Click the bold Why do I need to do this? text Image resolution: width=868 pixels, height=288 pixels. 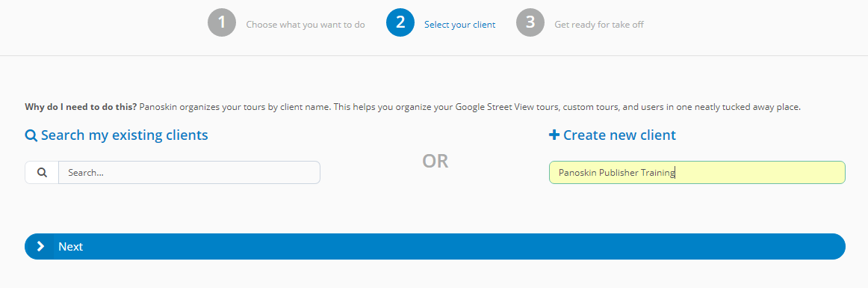point(81,107)
